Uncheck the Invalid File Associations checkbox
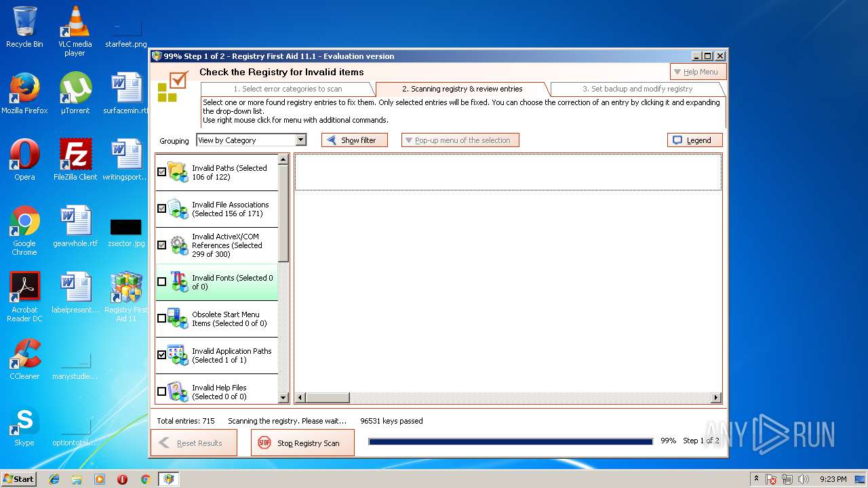The image size is (868, 488). (161, 209)
